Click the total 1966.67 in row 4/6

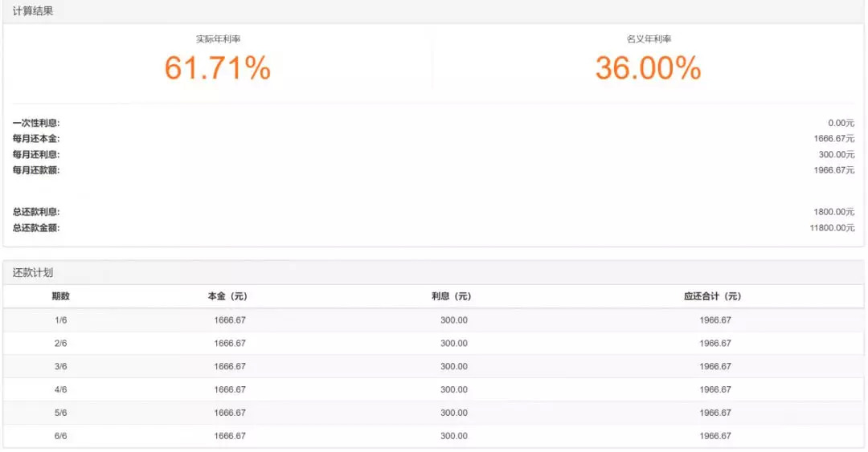[x=715, y=390]
